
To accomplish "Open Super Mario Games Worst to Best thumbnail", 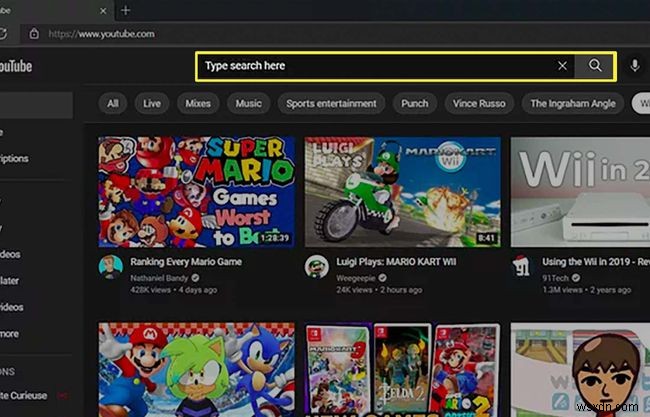I will tap(196, 192).
